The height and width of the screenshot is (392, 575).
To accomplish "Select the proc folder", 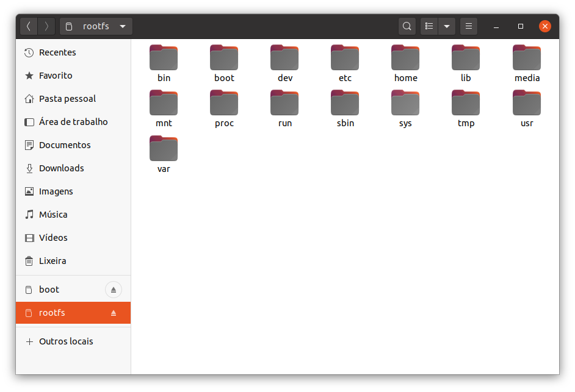I will (224, 109).
